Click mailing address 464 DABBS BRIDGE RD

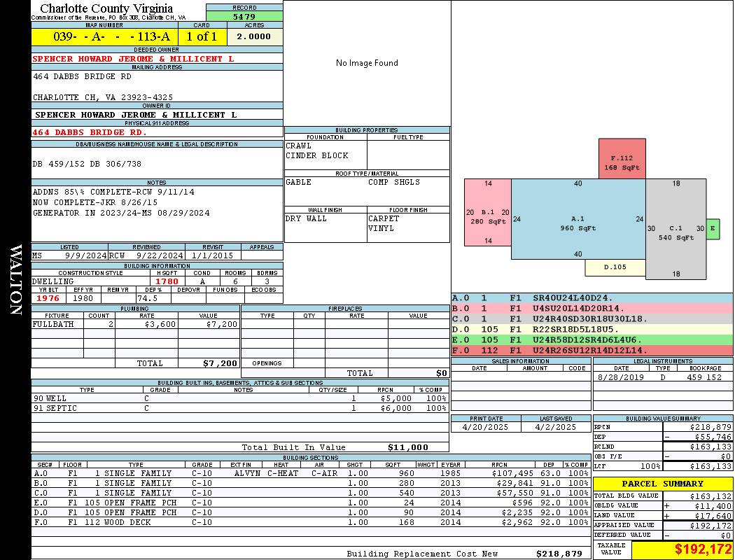[x=82, y=76]
